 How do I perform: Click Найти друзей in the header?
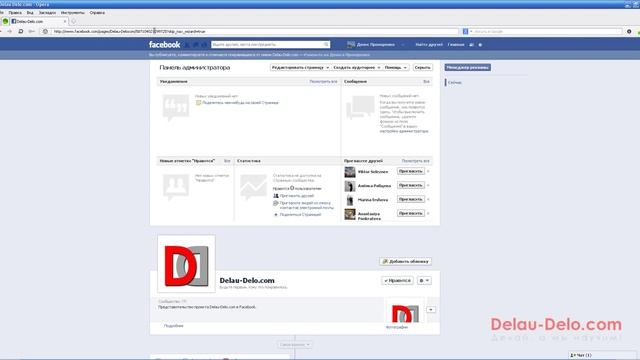pos(429,44)
